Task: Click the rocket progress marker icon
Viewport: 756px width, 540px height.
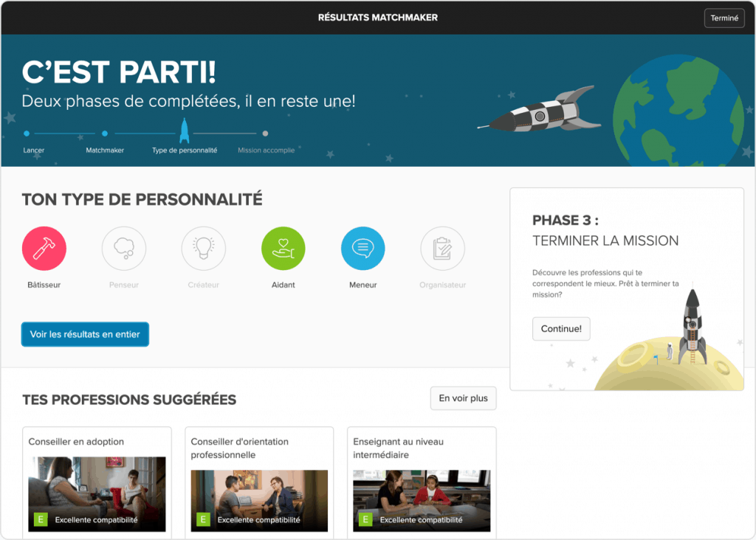Action: click(184, 131)
